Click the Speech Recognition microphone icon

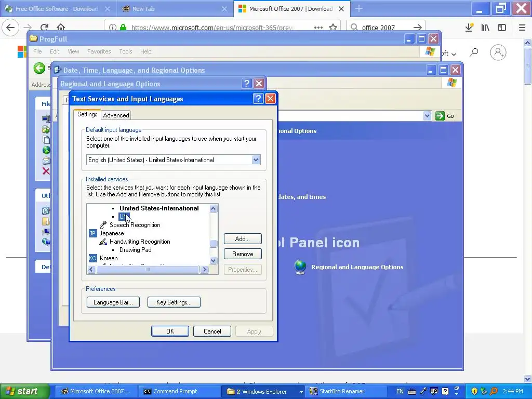103,224
